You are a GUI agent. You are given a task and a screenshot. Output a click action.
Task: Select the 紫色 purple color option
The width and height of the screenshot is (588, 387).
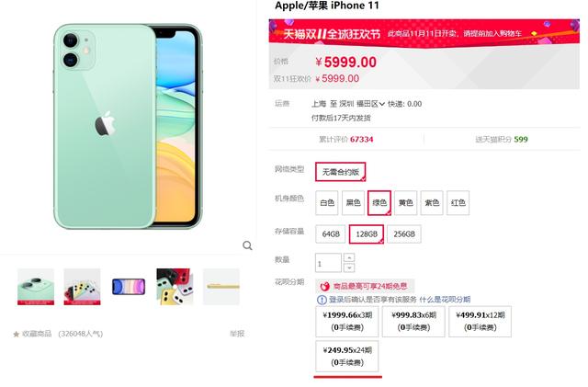point(432,203)
